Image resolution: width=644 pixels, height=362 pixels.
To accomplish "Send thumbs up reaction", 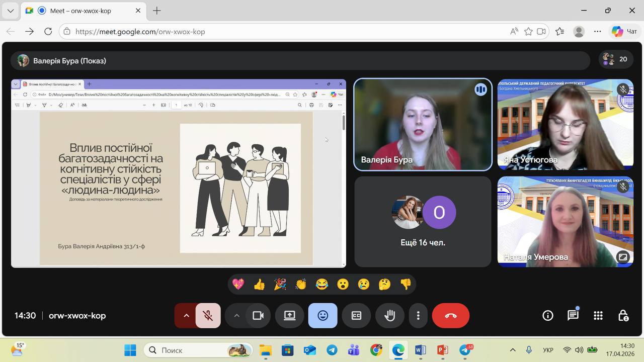I will [259, 285].
